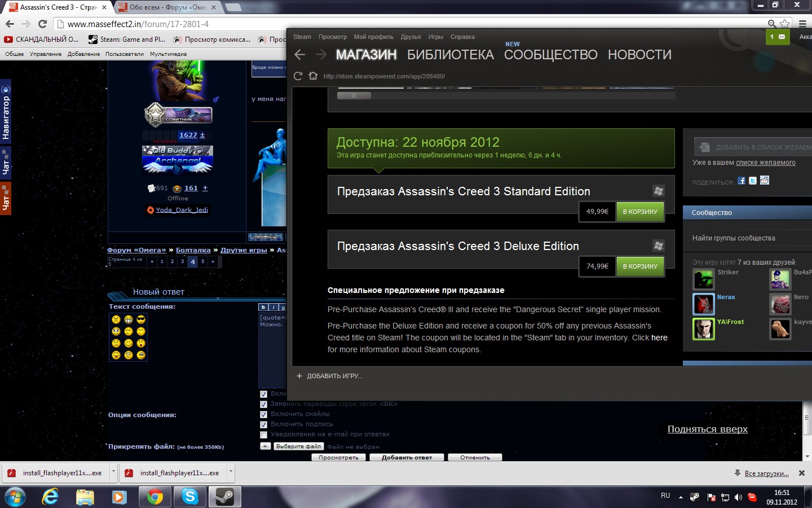Click 'Выберите файл' button
812x508 pixels.
298,446
